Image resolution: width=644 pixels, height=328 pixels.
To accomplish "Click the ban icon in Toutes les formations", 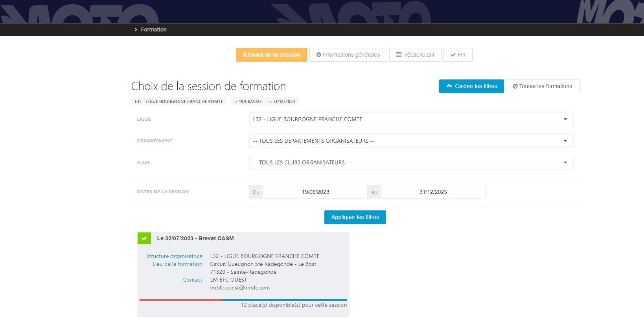I will click(x=515, y=87).
